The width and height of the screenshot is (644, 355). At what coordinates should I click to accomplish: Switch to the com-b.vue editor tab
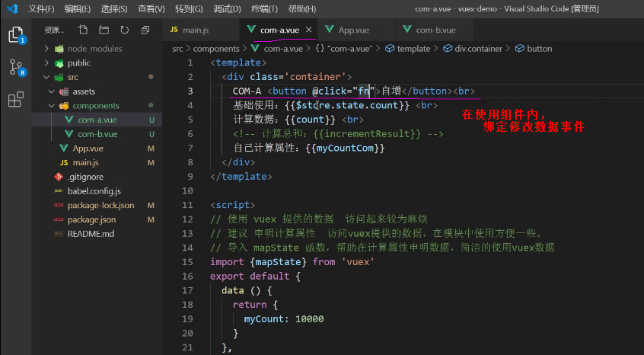point(434,30)
